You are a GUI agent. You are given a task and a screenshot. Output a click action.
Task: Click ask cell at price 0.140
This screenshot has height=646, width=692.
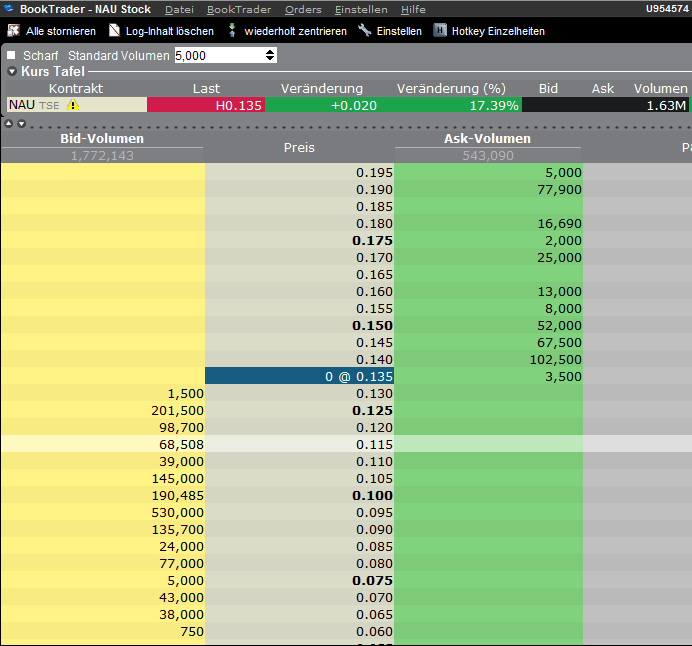tap(488, 360)
